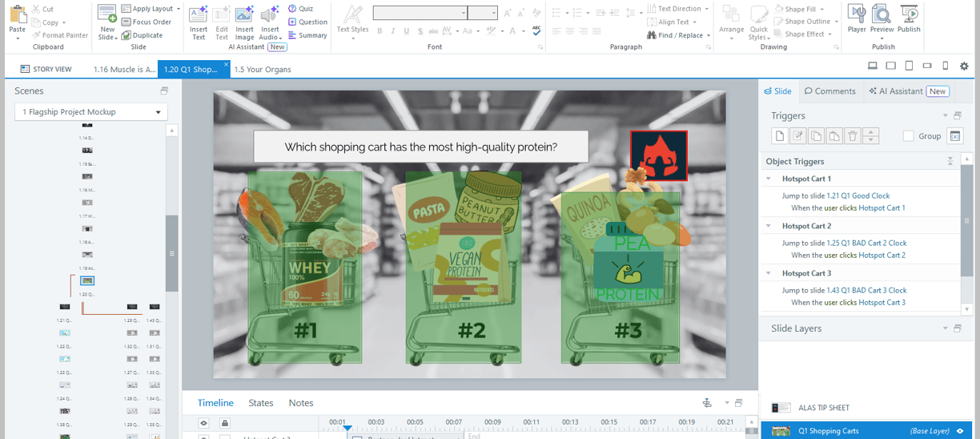
Task: Click the AI Quiz icon
Action: (292, 9)
